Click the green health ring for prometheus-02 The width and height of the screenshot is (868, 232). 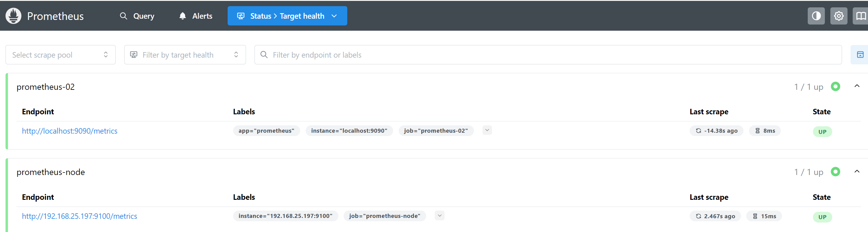coord(835,86)
